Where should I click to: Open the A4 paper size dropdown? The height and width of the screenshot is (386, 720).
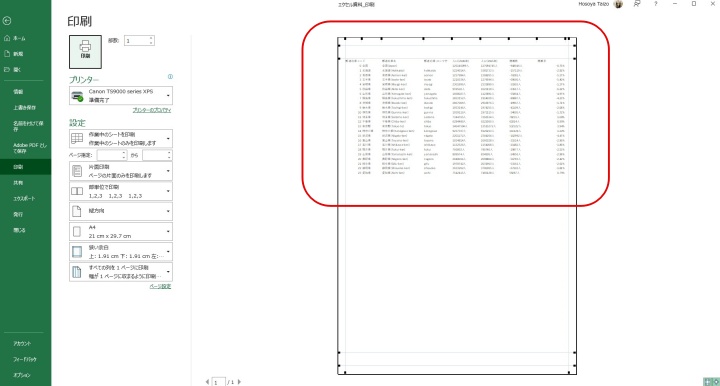pos(121,231)
